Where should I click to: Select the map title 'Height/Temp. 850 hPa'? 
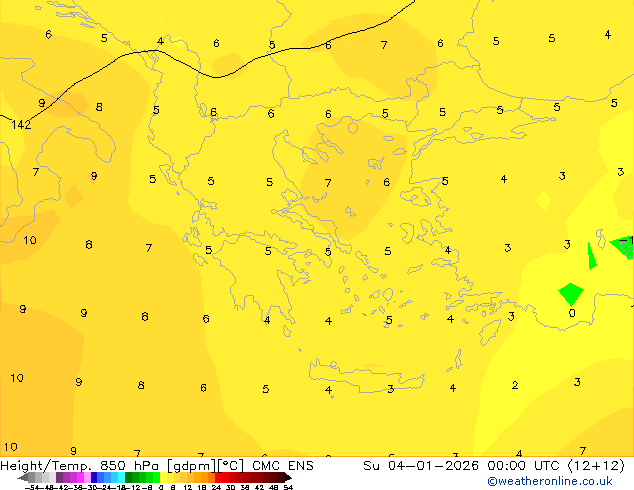point(80,466)
